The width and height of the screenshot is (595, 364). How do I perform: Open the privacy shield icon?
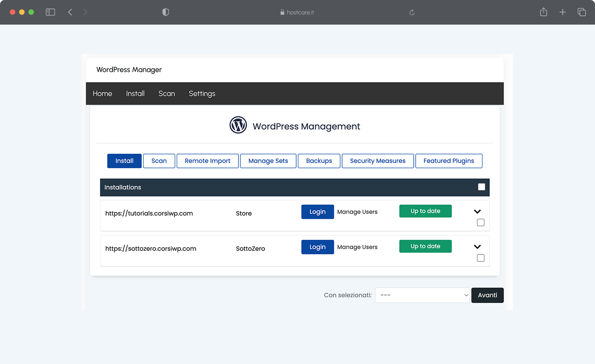165,12
